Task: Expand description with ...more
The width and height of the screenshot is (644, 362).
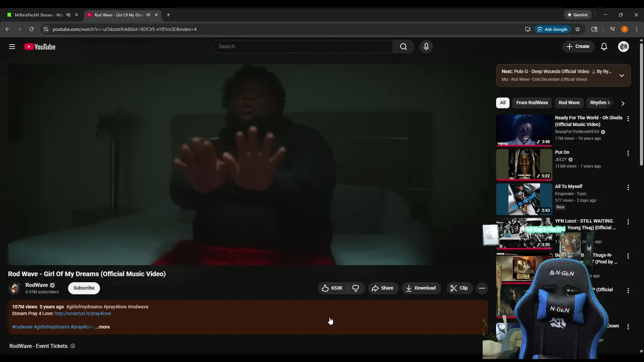Action: point(102,327)
